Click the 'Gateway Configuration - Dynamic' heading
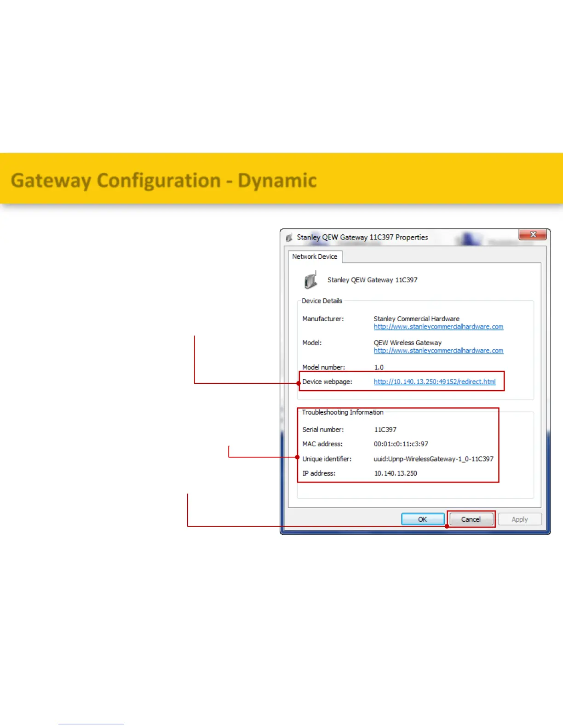This screenshot has width=563, height=728. pos(164,181)
